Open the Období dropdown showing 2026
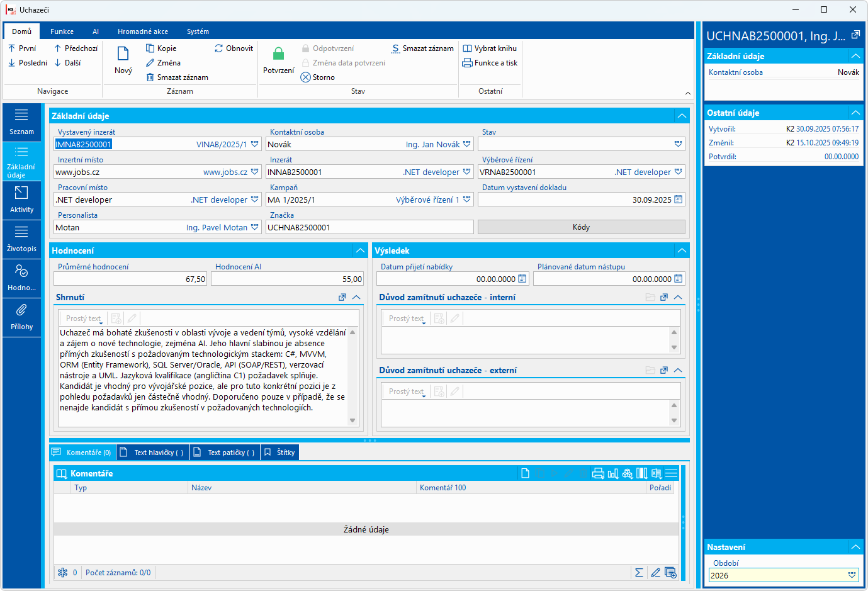The height and width of the screenshot is (591, 868). (x=852, y=575)
